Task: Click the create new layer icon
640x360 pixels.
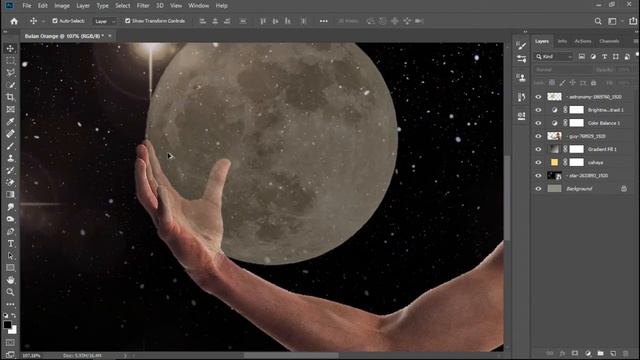Action: (613, 353)
